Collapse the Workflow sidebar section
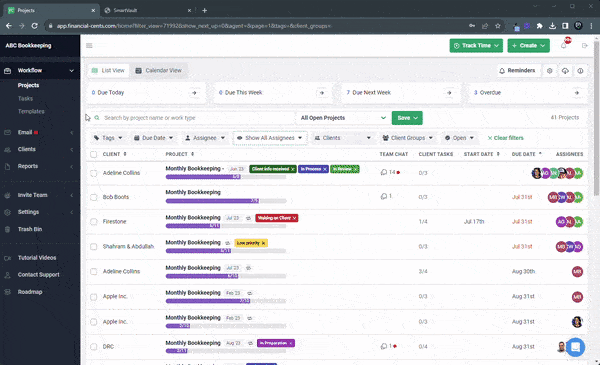 click(x=40, y=70)
